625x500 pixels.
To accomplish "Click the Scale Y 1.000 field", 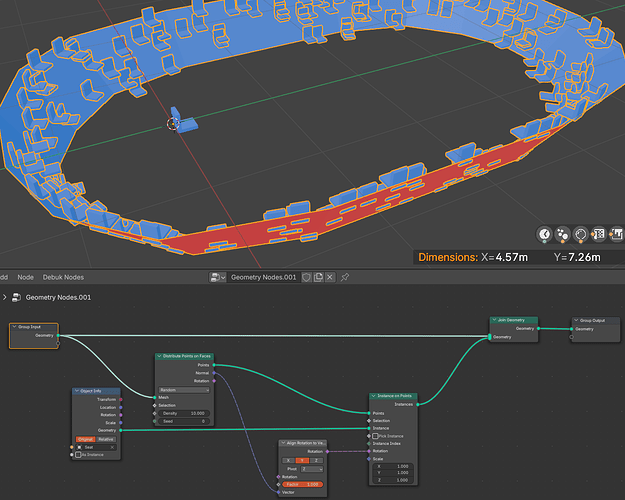I will (393, 473).
